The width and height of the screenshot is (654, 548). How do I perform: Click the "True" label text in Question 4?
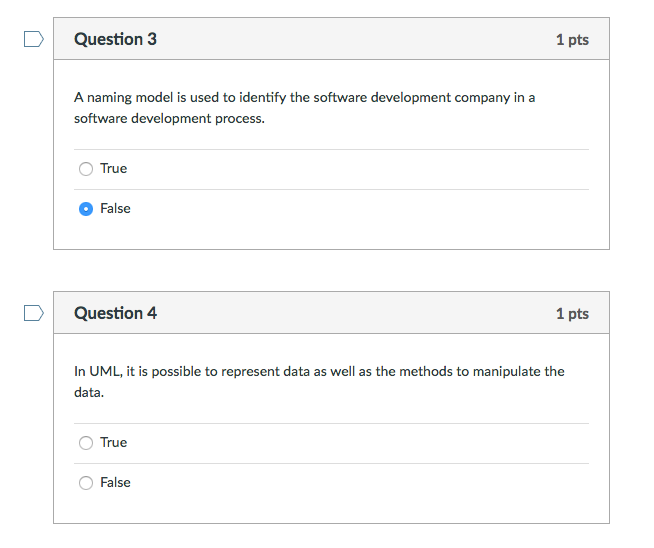tap(113, 442)
